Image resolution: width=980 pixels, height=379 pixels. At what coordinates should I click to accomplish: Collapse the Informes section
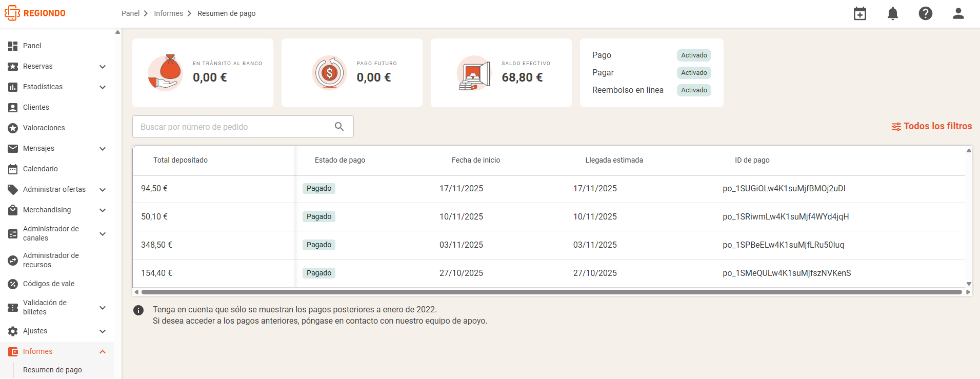click(103, 352)
